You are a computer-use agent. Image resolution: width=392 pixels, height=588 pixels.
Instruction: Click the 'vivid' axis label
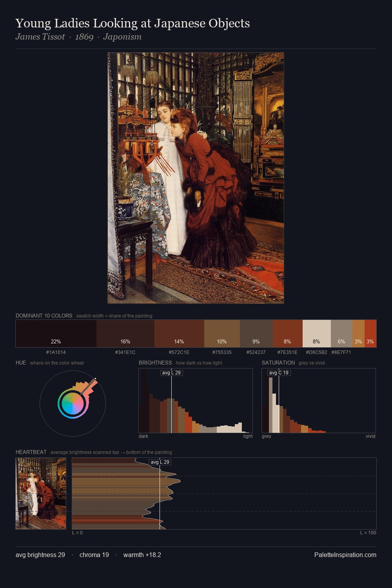[370, 436]
